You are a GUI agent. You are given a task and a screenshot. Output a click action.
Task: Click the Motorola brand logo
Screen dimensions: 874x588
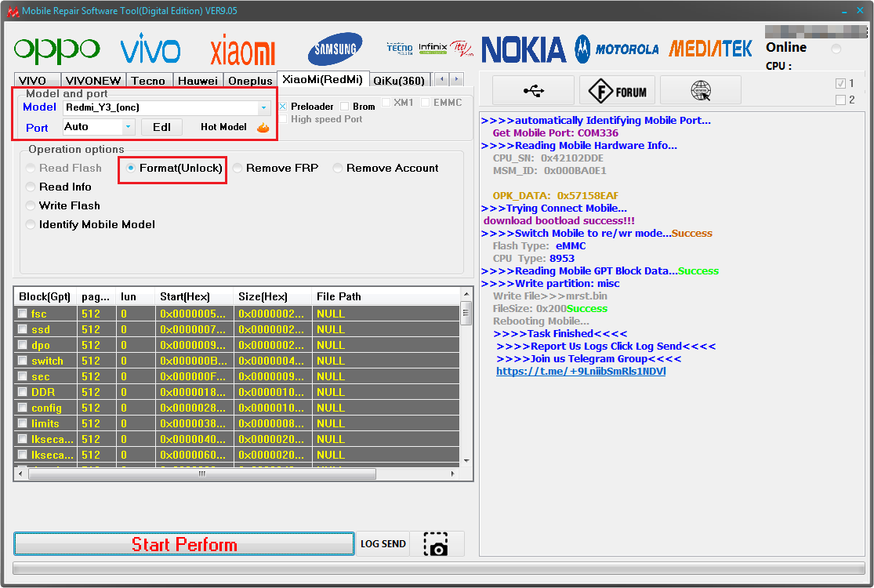[x=616, y=49]
